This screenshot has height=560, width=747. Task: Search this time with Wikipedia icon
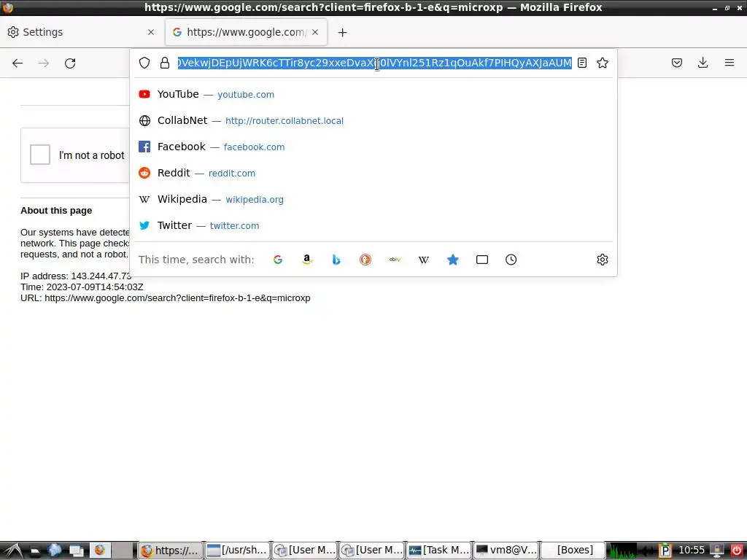point(424,260)
